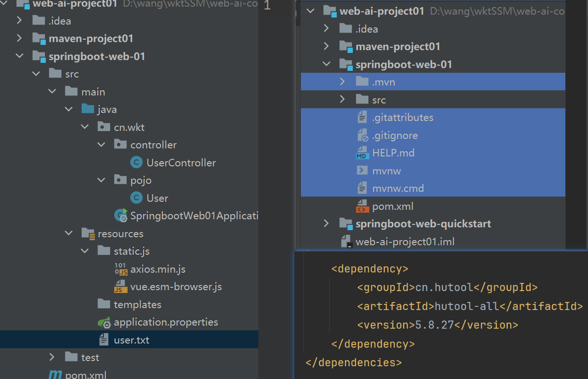The height and width of the screenshot is (379, 588).
Task: Select the user.txt file
Action: (x=131, y=340)
